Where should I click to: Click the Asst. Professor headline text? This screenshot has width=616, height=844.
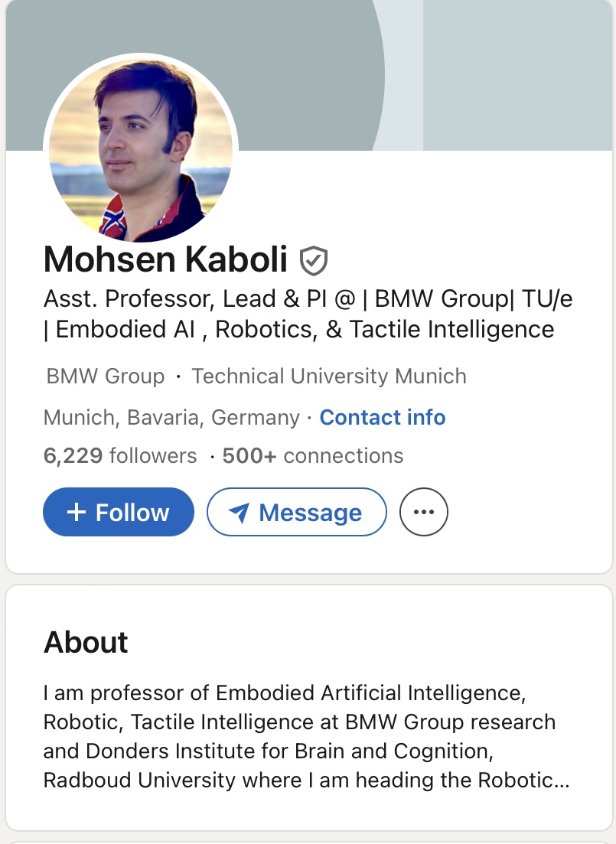click(x=308, y=299)
